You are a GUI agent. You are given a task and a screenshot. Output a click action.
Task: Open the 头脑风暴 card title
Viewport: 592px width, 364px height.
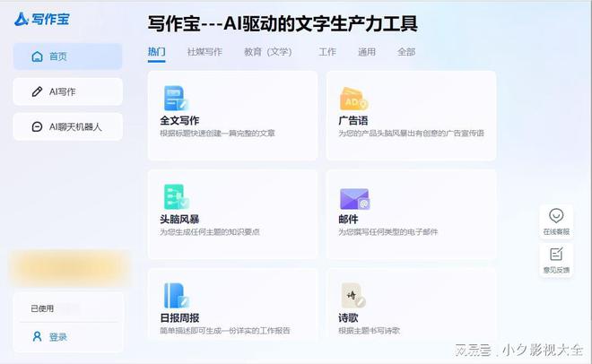tap(179, 219)
